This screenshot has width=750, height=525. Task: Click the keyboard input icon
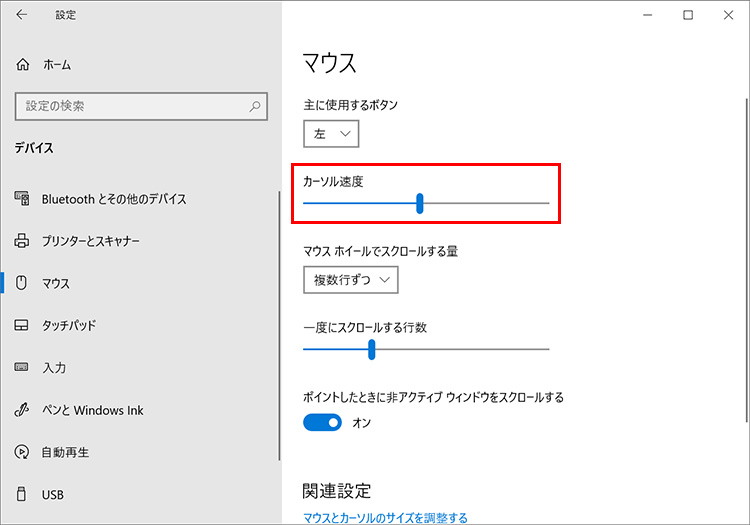pos(23,368)
